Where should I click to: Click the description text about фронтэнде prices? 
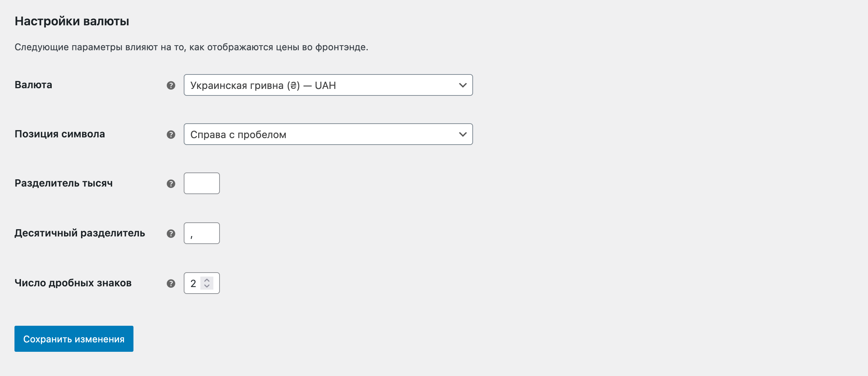(191, 47)
